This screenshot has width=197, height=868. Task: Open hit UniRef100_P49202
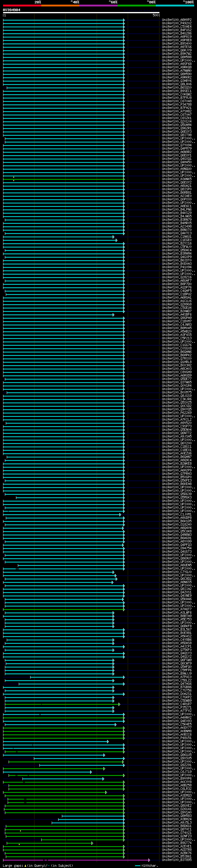177,23
